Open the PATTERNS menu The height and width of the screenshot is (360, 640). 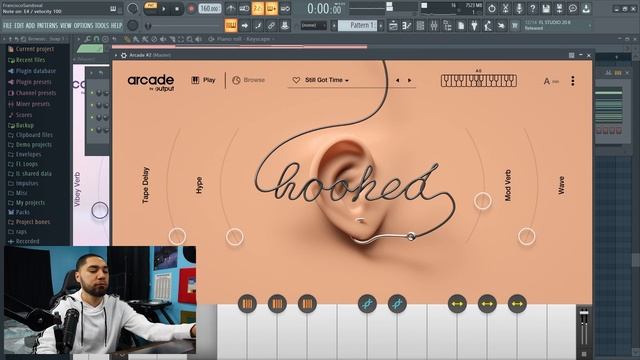[x=47, y=25]
